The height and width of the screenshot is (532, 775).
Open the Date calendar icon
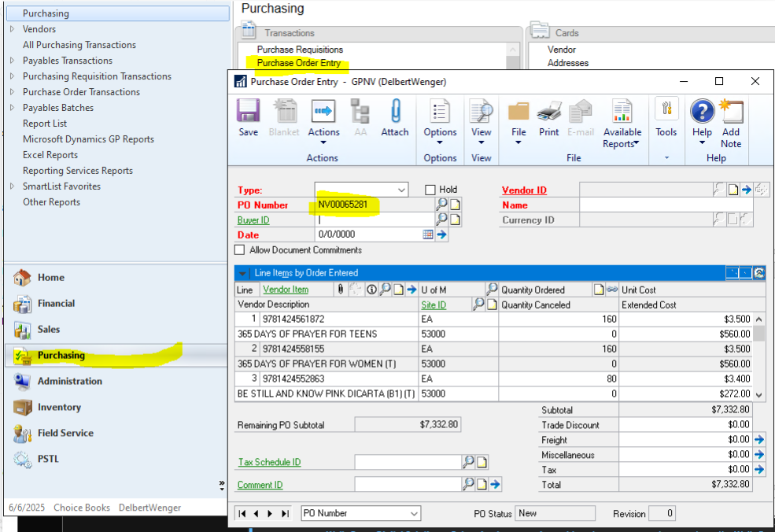[428, 235]
